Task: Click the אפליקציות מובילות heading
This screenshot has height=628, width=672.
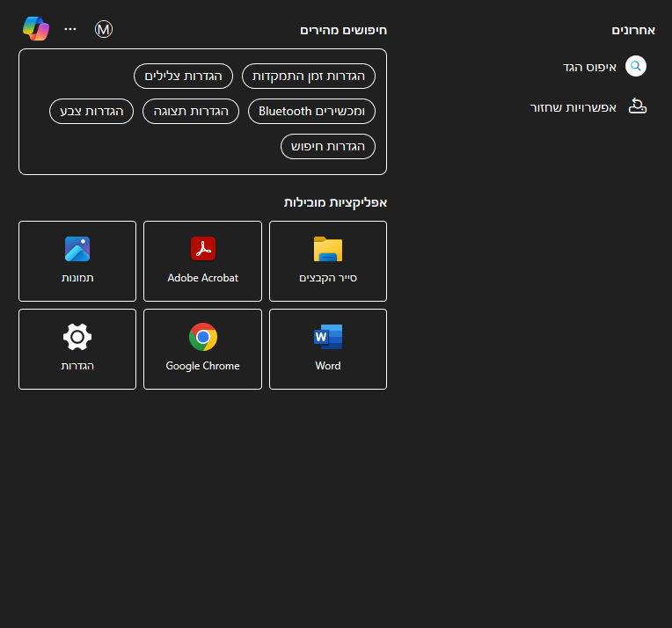Action: (335, 202)
